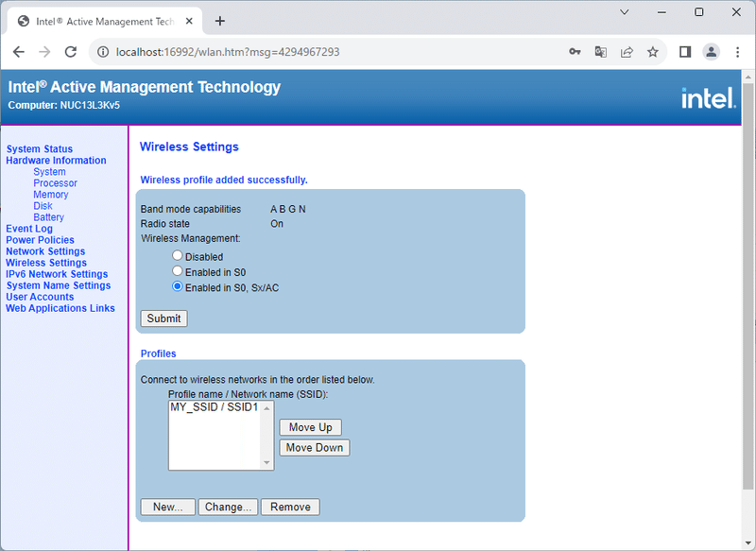The width and height of the screenshot is (756, 551).
Task: Click page scrollbar down arrow
Action: coord(748,543)
